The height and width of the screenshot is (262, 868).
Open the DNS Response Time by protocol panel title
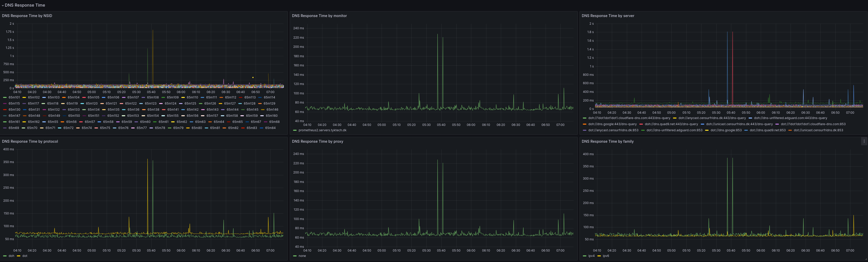click(x=30, y=141)
